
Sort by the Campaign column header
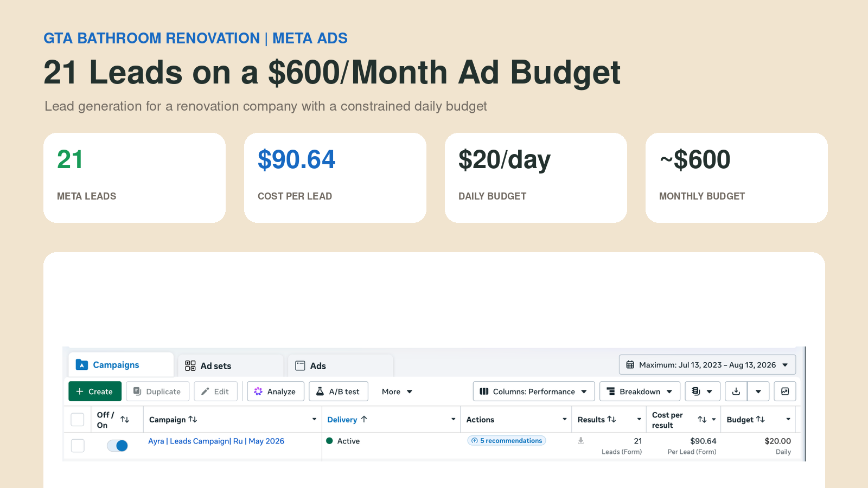pos(173,420)
